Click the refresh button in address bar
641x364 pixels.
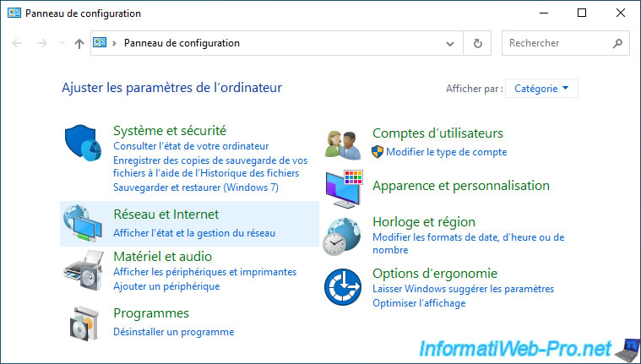coord(478,43)
